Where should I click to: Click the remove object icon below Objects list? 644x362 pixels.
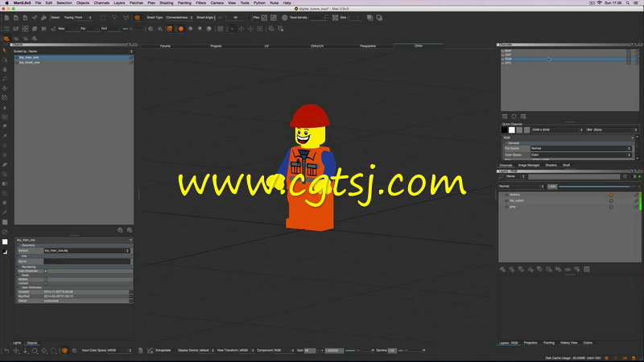coord(130,230)
